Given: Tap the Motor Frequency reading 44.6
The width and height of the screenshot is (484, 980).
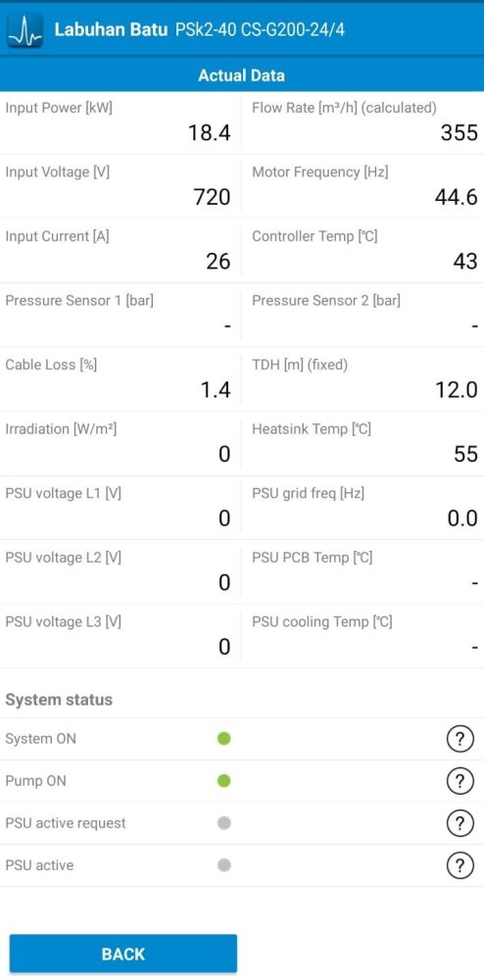Looking at the screenshot, I should click(457, 197).
